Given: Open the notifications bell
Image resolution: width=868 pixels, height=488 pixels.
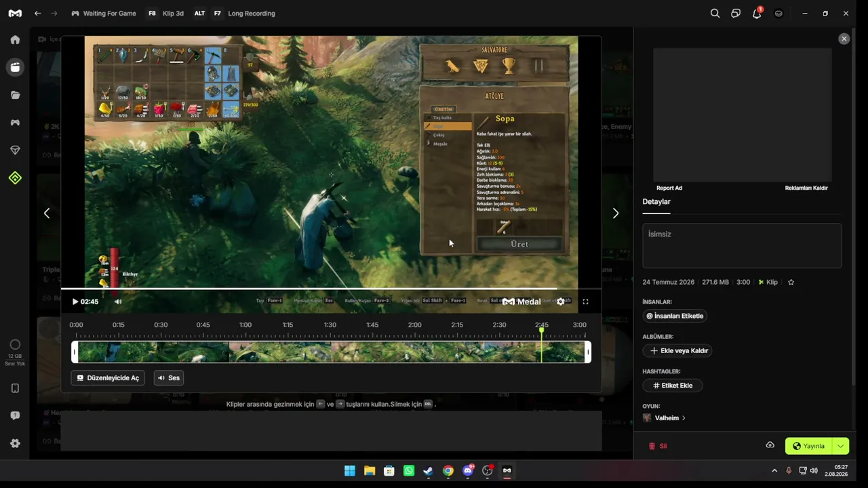Looking at the screenshot, I should (x=757, y=14).
